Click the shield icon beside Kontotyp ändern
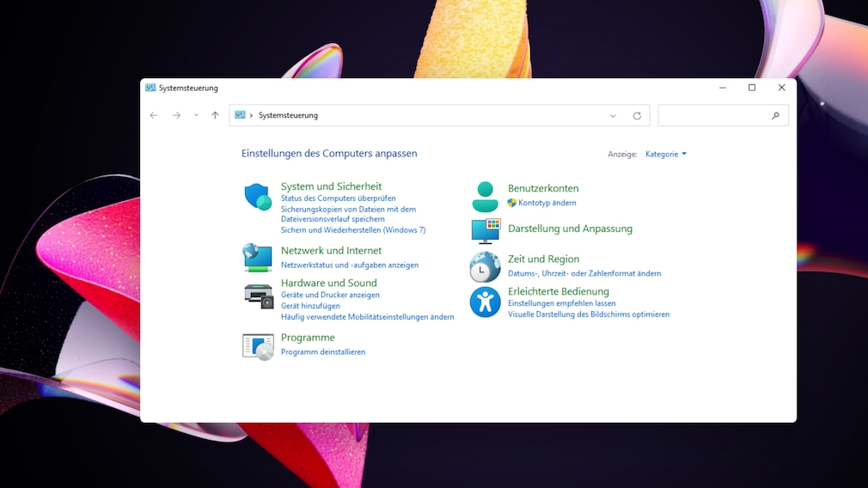 (512, 203)
